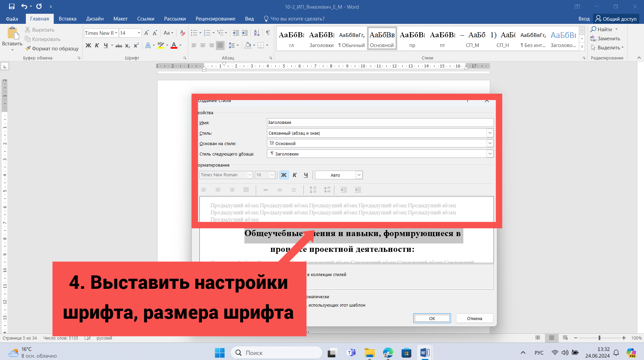The height and width of the screenshot is (360, 644).
Task: Open font name dropdown in ribbon
Action: click(116, 33)
